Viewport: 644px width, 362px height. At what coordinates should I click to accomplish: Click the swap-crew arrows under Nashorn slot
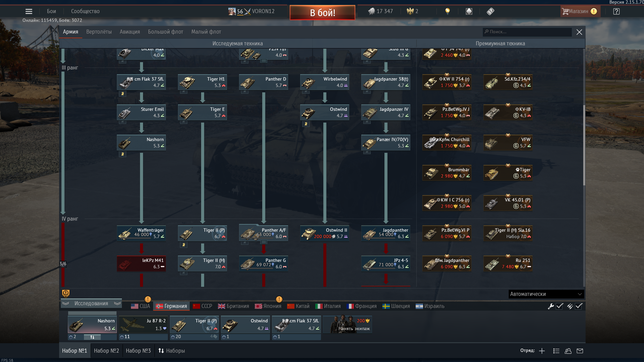pyautogui.click(x=92, y=337)
